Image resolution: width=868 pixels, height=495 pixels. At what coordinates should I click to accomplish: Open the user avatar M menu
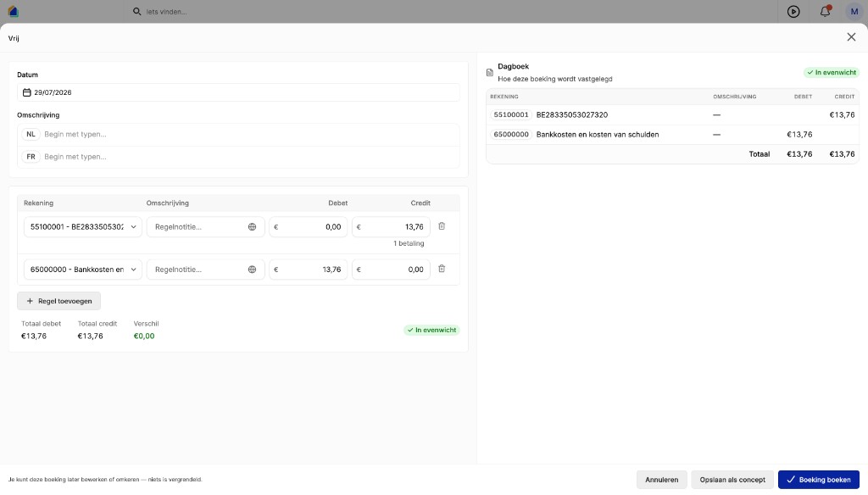tap(854, 11)
